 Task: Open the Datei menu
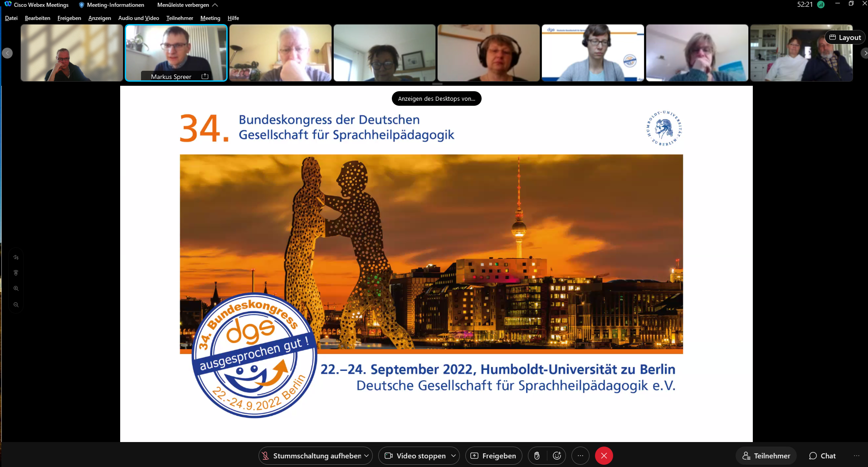point(11,18)
